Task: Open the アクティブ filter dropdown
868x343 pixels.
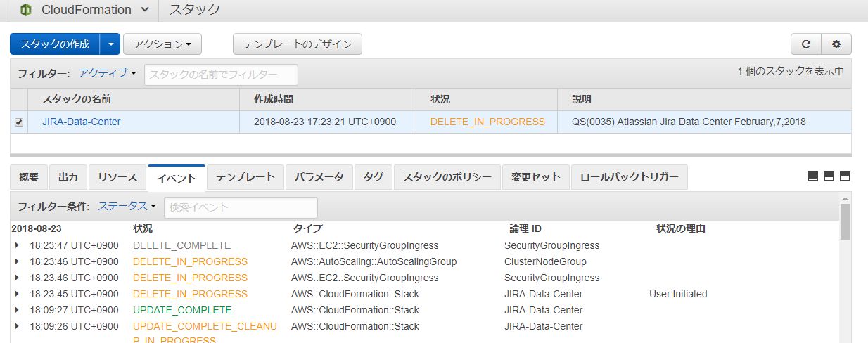Action: click(x=107, y=73)
